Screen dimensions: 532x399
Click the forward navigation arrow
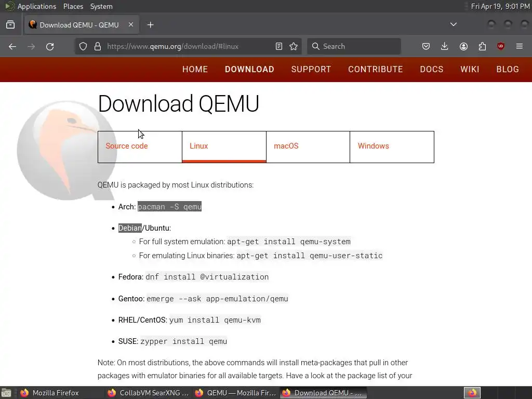31,46
